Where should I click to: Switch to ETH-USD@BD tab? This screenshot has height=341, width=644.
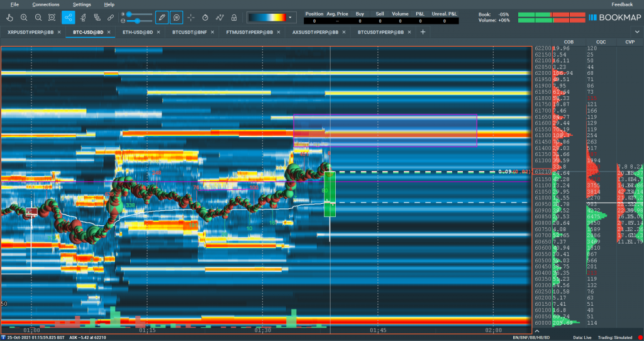coord(138,32)
